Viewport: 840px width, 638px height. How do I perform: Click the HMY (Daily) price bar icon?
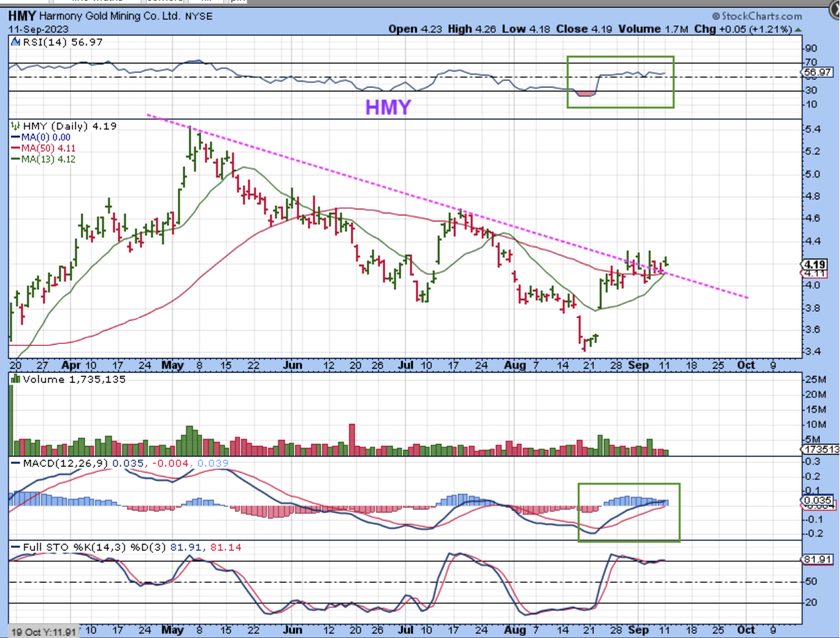(16, 126)
